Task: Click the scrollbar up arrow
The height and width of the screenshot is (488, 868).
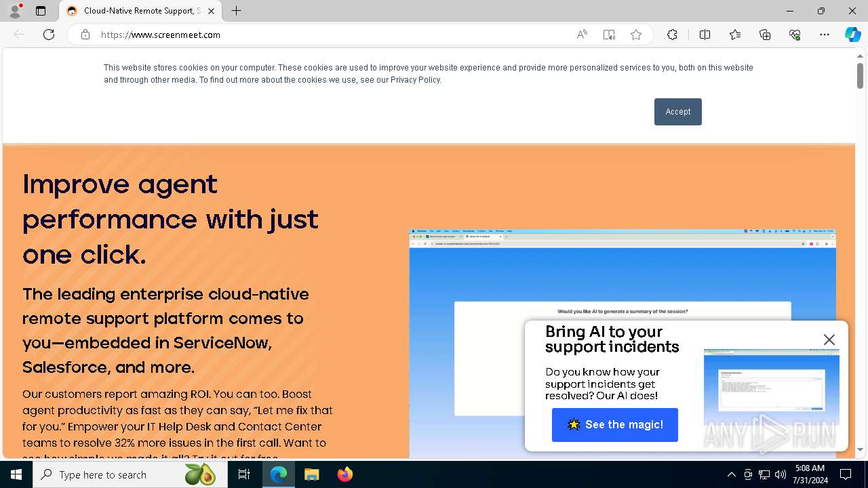Action: pyautogui.click(x=860, y=55)
